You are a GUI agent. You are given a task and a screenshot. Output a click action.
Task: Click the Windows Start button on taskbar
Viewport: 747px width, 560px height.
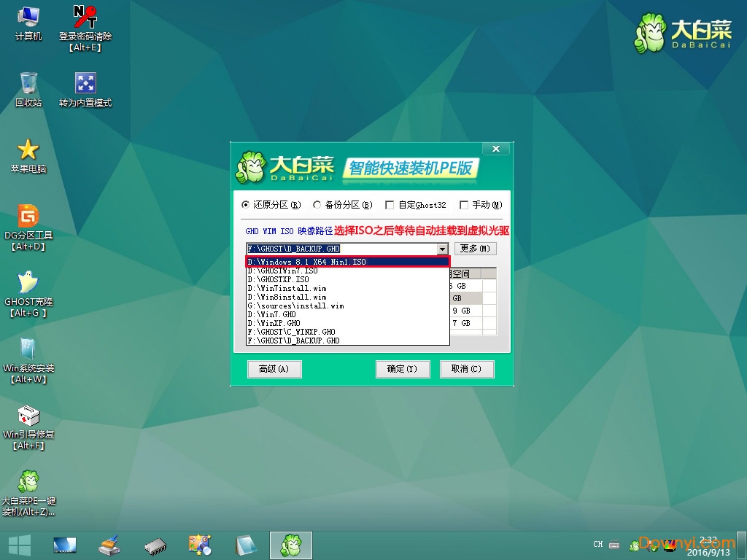click(19, 545)
